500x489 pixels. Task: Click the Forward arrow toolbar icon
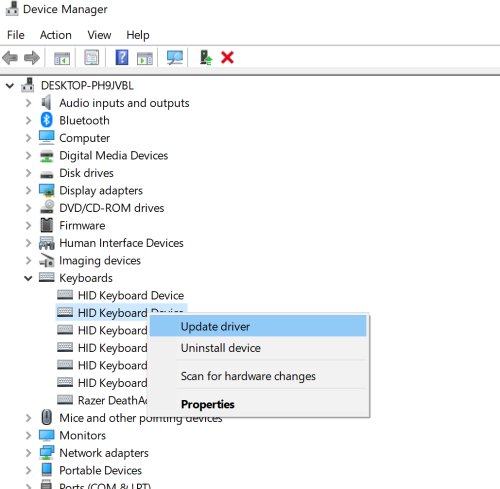[x=32, y=58]
